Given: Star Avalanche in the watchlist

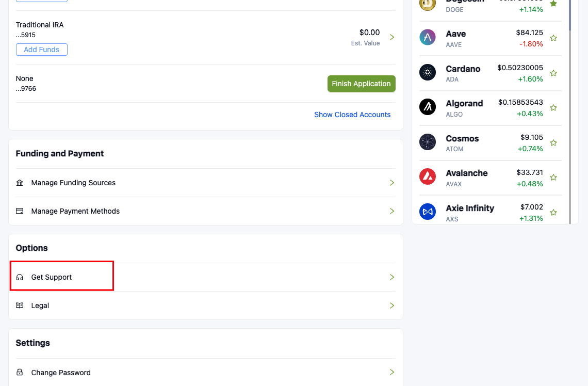Looking at the screenshot, I should click(553, 178).
